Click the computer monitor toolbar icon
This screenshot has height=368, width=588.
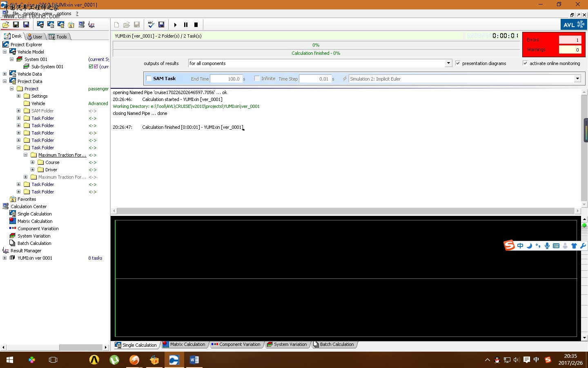coord(81,25)
